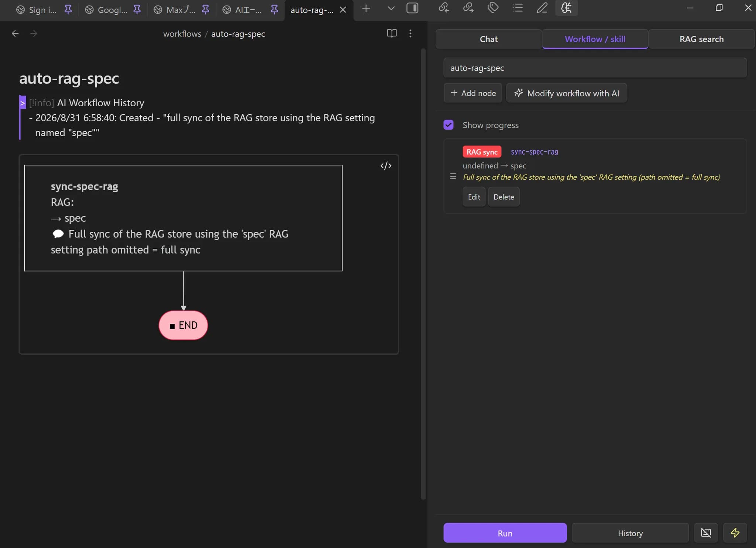Navigate back with the left arrow
The height and width of the screenshot is (548, 756).
(15, 34)
